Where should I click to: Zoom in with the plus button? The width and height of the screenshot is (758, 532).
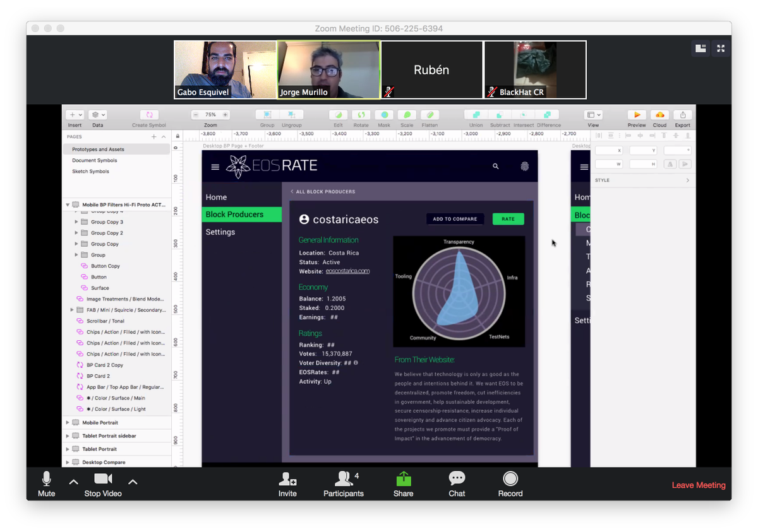225,115
